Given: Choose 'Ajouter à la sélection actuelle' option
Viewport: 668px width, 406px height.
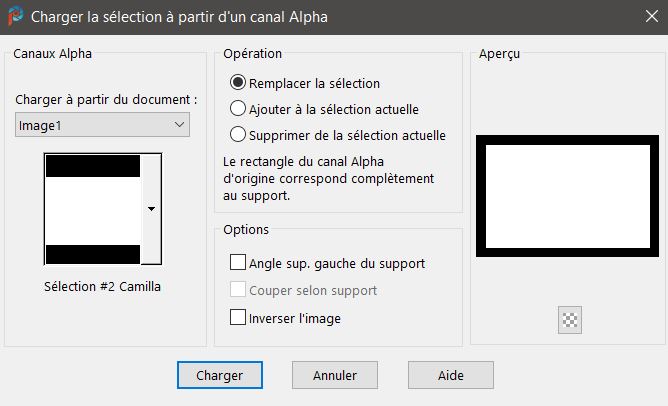Looking at the screenshot, I should click(238, 109).
